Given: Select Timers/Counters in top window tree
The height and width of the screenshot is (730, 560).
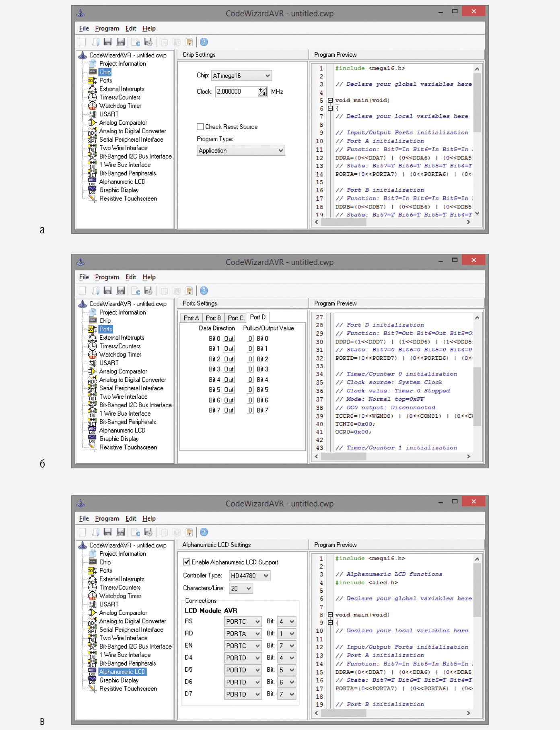Looking at the screenshot, I should [120, 97].
